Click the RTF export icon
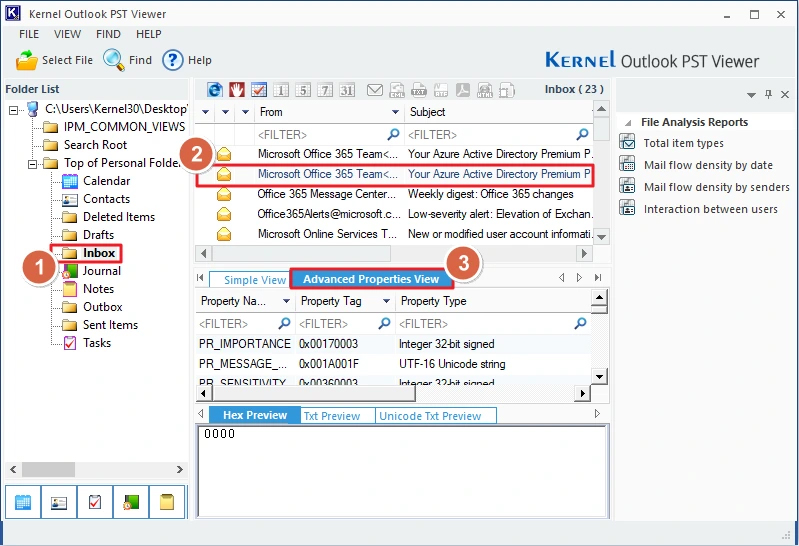The image size is (799, 546). pyautogui.click(x=441, y=90)
